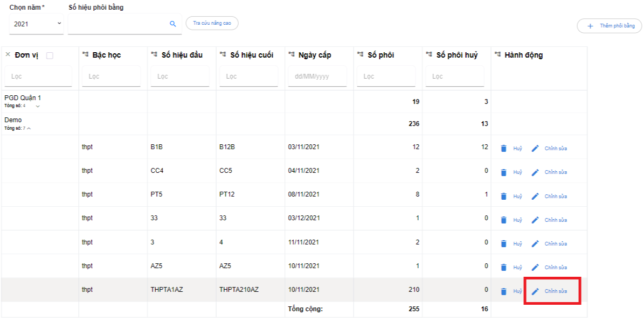Click the group icon on Bậc học column
The width and height of the screenshot is (644, 322).
tap(85, 55)
